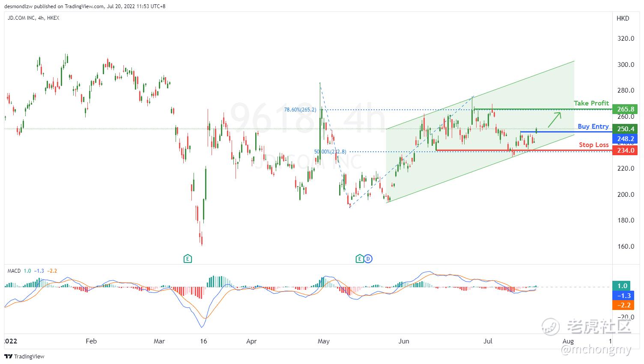
Task: Click the earnings E marker near May
Action: pyautogui.click(x=360, y=259)
